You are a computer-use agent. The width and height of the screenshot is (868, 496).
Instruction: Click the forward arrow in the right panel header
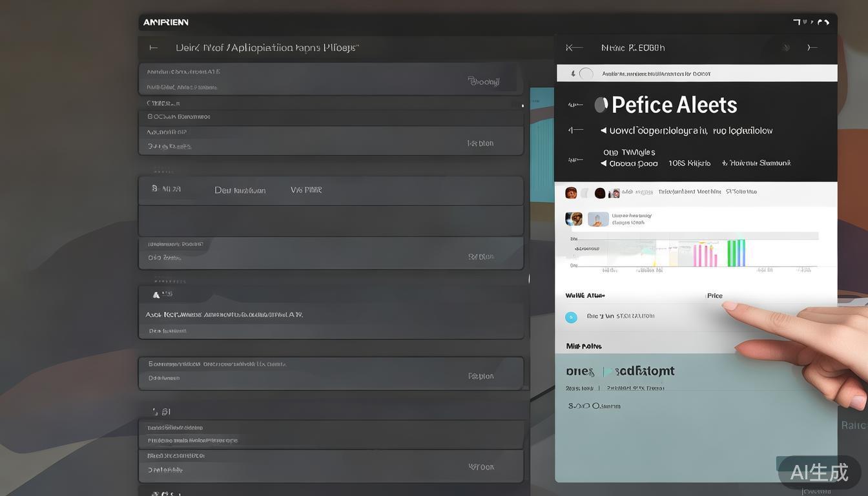coord(812,48)
